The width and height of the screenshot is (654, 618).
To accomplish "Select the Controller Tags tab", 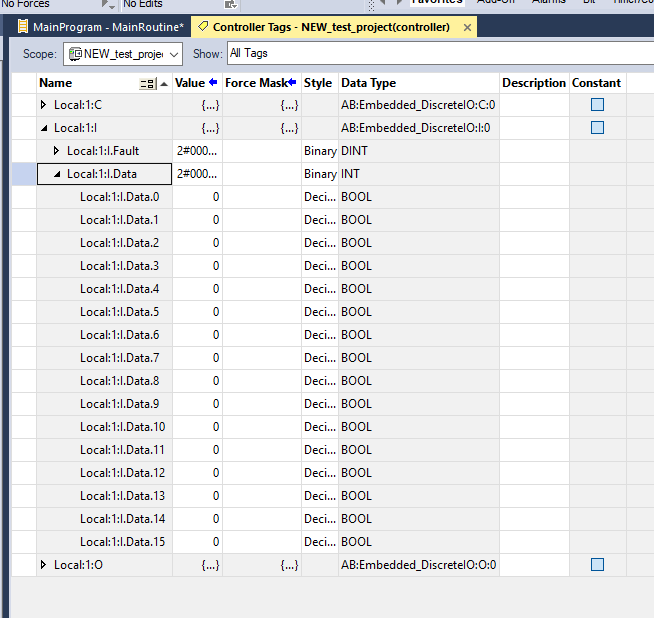I will tap(330, 27).
